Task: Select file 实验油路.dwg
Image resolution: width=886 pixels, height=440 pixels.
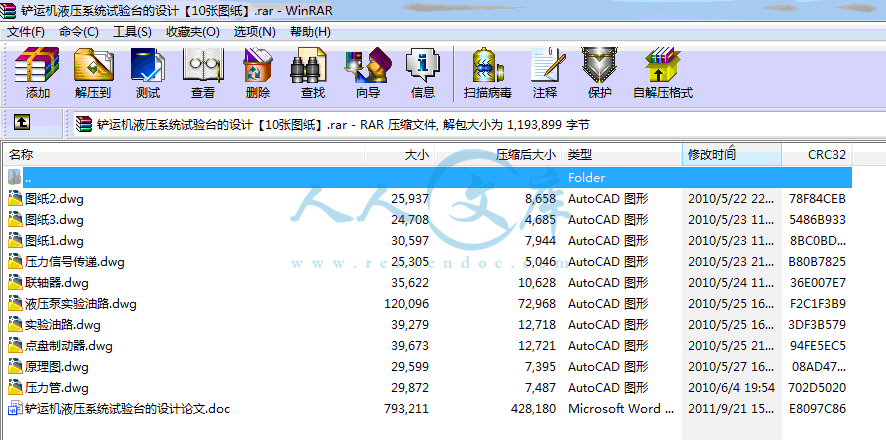Action: pyautogui.click(x=63, y=325)
